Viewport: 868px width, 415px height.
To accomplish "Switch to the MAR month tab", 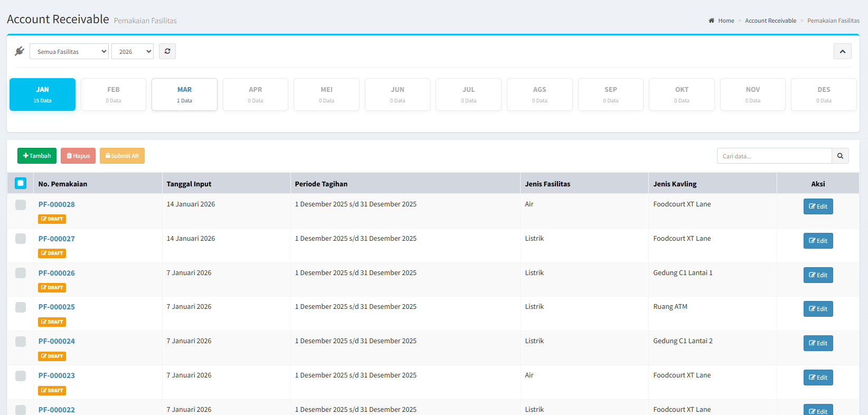I will point(184,95).
